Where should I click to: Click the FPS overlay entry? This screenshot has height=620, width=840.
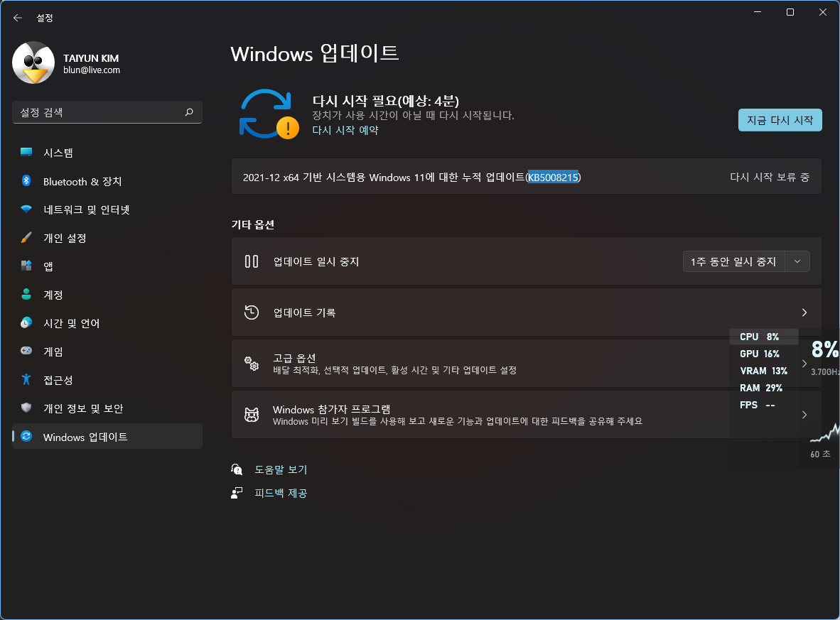757,406
